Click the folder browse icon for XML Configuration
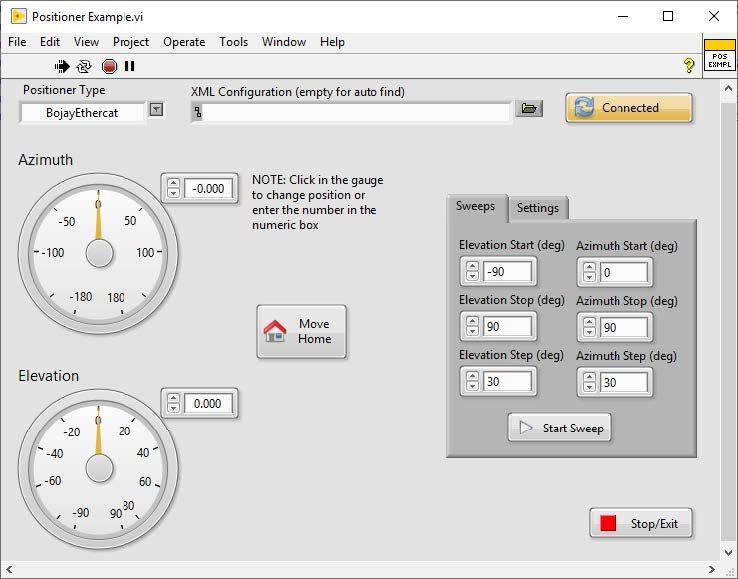The height and width of the screenshot is (579, 738). pos(529,109)
